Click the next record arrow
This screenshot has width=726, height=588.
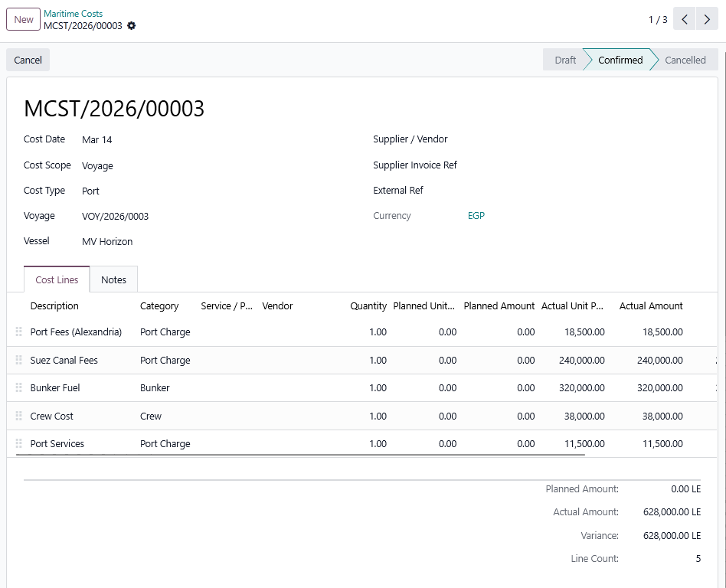(x=706, y=18)
